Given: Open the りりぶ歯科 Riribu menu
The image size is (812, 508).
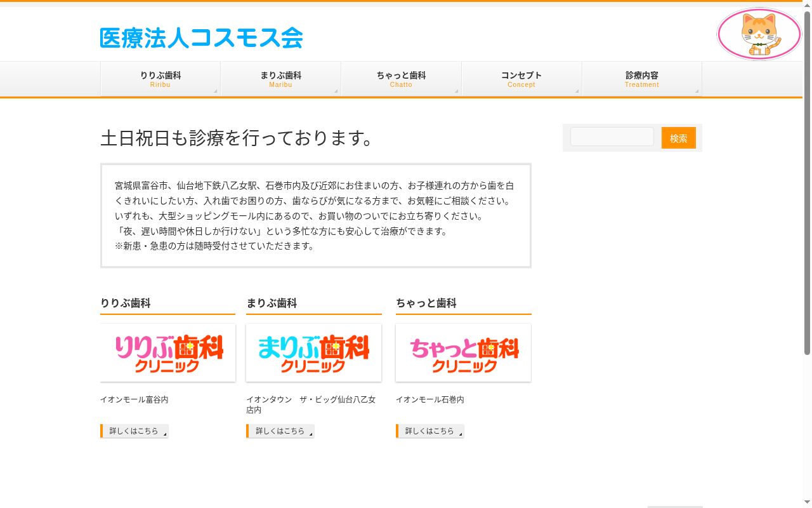Looking at the screenshot, I should [160, 79].
